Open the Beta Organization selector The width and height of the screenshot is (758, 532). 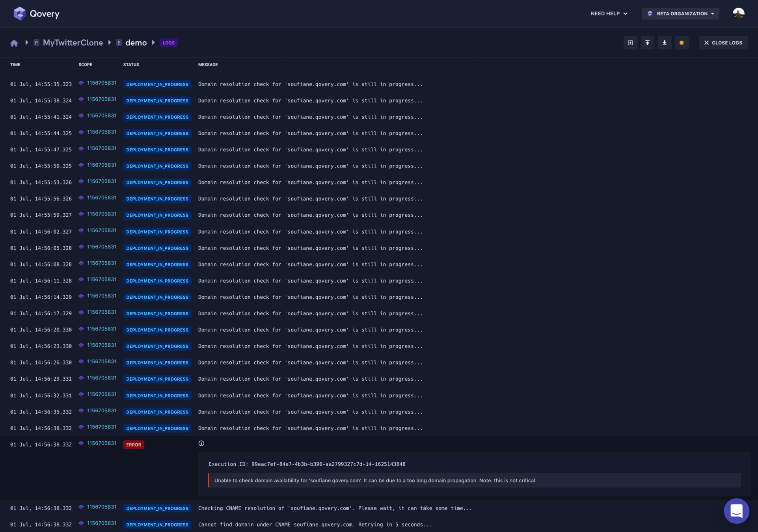680,13
